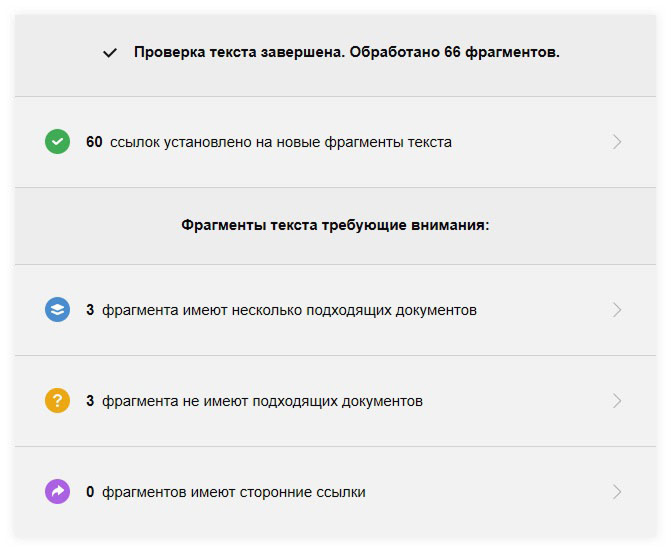Select "фрагмента имеют несколько подходящих документов"
Image resolution: width=671 pixels, height=552 pixels.
click(x=289, y=310)
